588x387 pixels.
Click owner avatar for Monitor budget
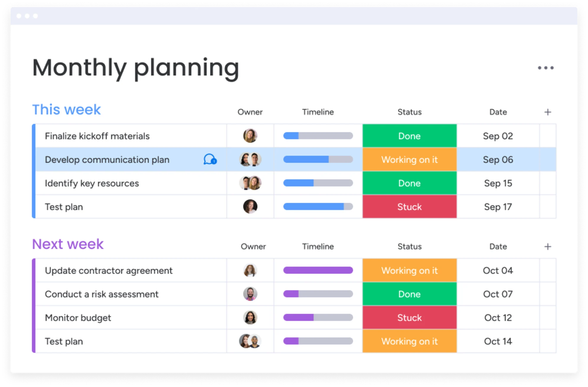pyautogui.click(x=250, y=317)
